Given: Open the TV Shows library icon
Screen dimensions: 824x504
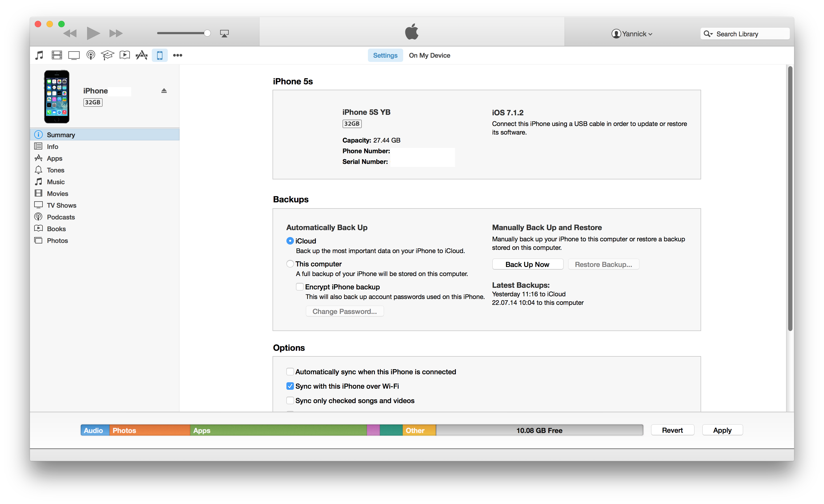Looking at the screenshot, I should point(74,55).
